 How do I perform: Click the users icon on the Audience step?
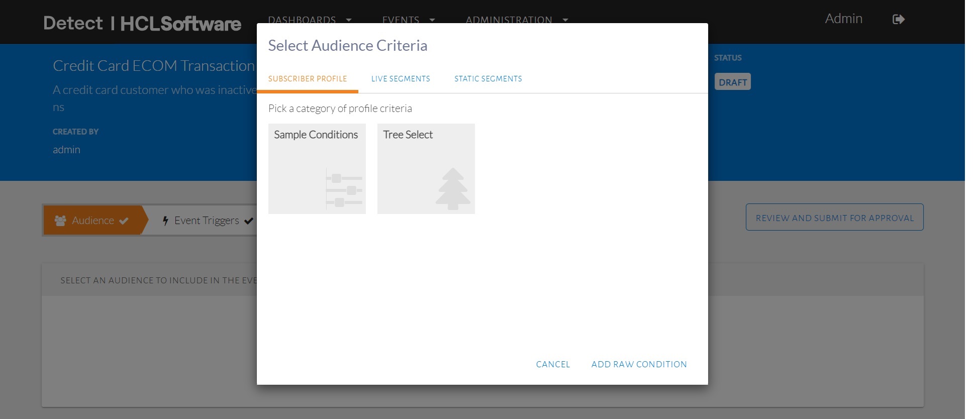tap(60, 221)
